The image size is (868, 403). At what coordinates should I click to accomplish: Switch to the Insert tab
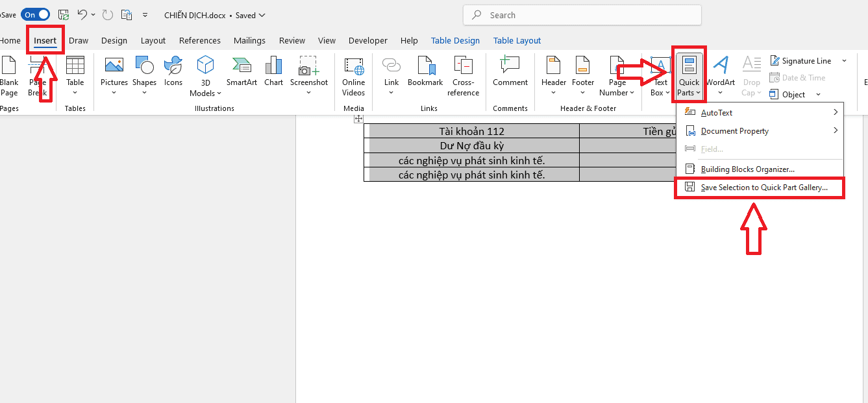point(45,40)
